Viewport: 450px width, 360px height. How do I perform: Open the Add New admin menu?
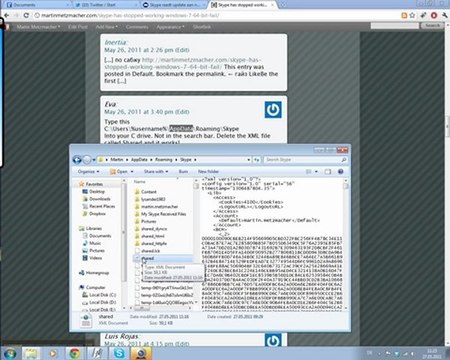click(x=106, y=27)
